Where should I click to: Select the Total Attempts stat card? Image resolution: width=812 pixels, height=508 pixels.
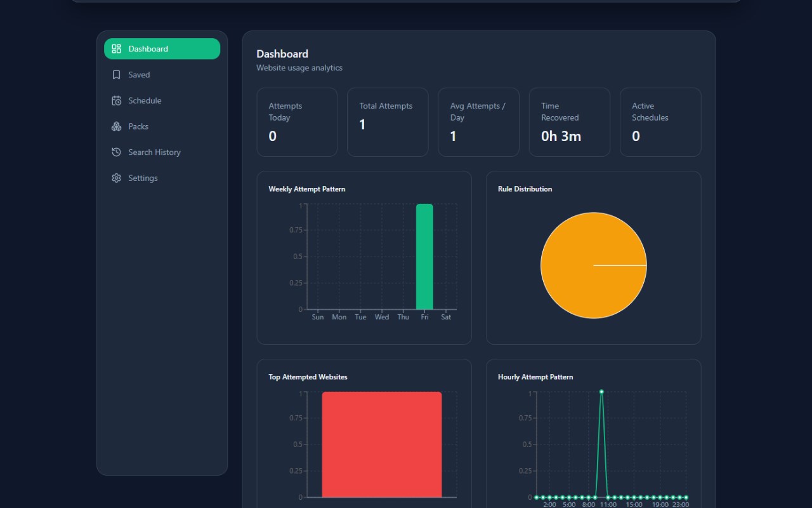(388, 122)
